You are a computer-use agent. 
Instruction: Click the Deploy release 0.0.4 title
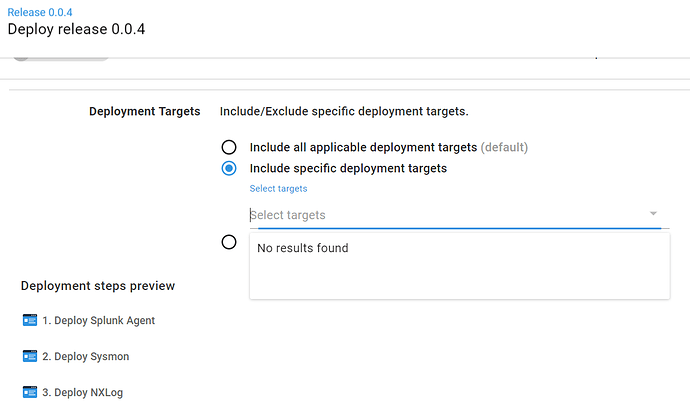coord(76,29)
